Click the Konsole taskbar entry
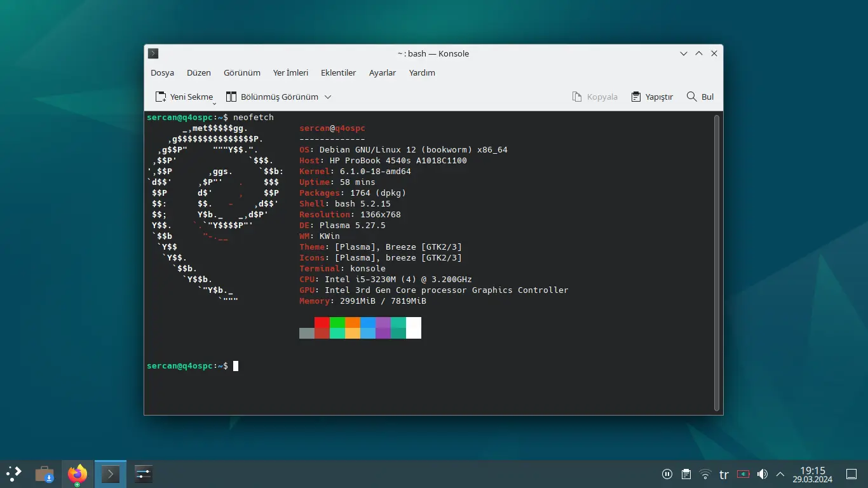868x488 pixels. (111, 474)
